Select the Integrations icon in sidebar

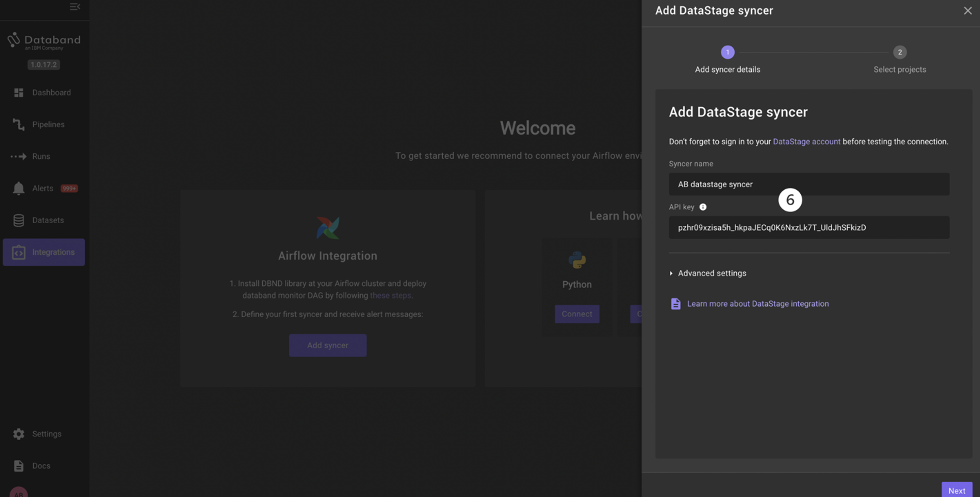coord(18,252)
